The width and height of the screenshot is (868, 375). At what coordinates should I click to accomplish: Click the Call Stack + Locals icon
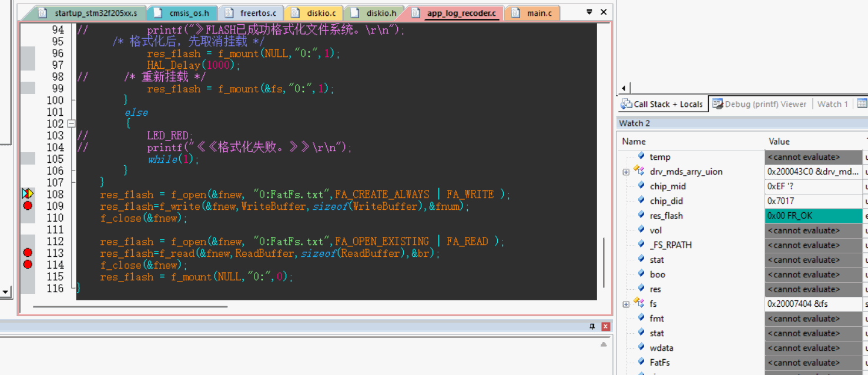click(x=627, y=104)
